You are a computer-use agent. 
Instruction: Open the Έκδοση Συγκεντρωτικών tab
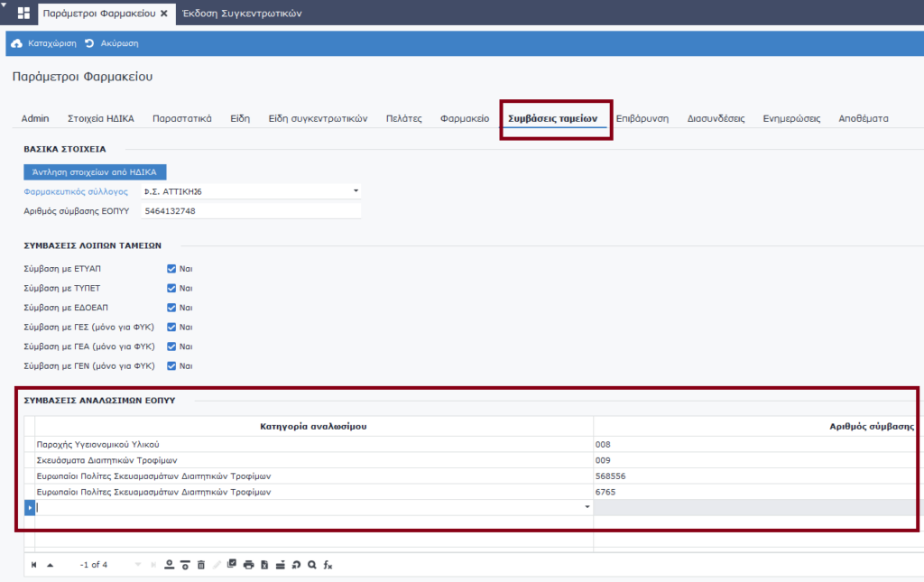242,14
